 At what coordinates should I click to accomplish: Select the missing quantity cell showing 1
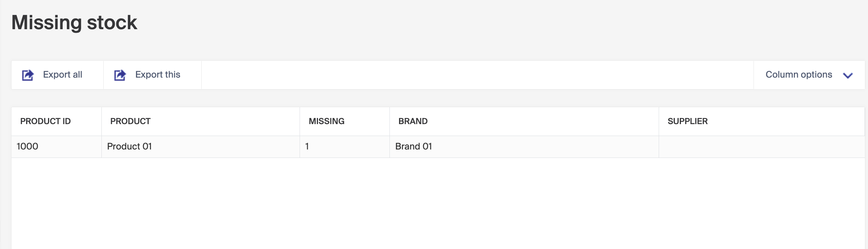point(345,146)
